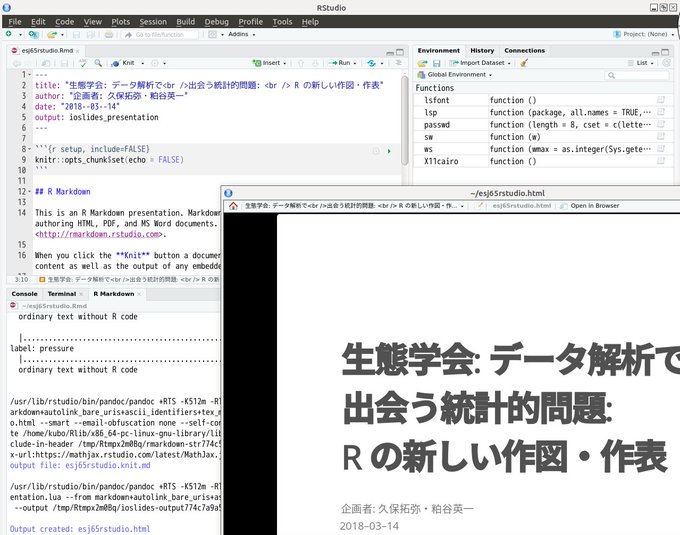The width and height of the screenshot is (680, 535).
Task: Select the esj65rstudio.Rmd editor tab
Action: [x=47, y=51]
